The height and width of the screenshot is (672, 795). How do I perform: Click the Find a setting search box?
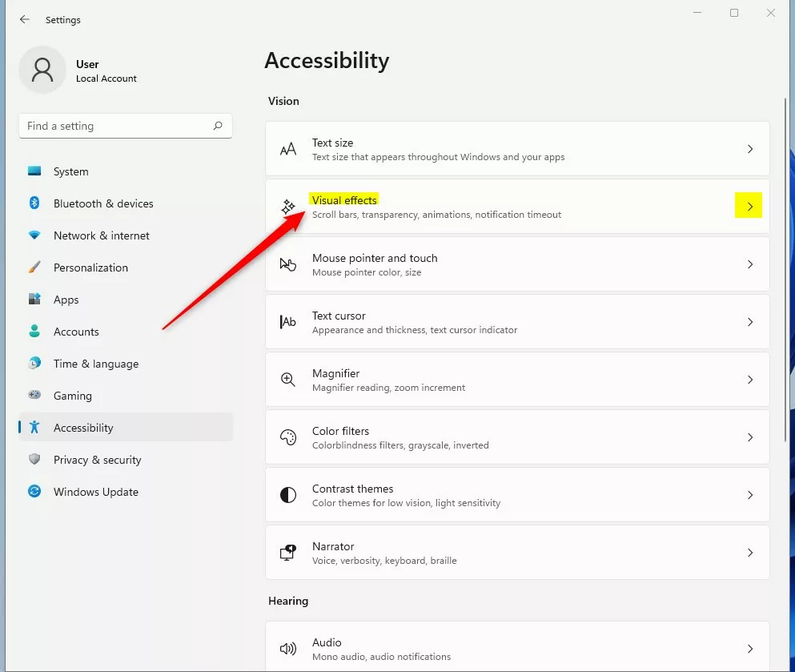point(126,126)
